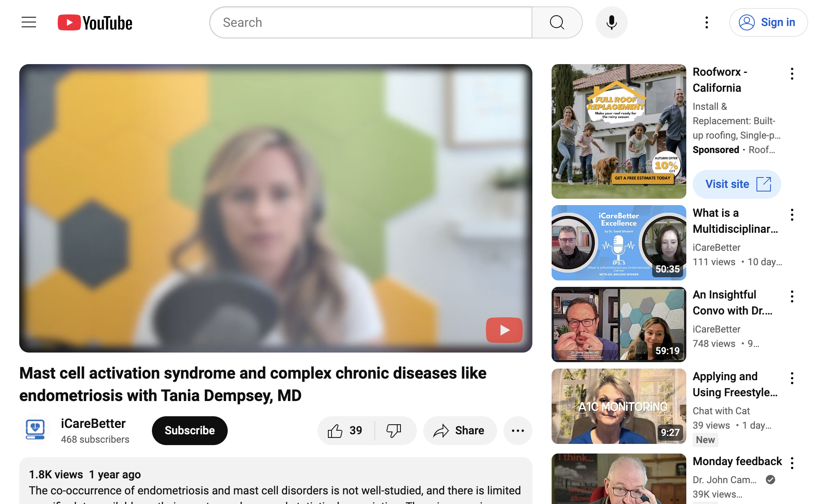Open settings three-dot menu in header
821x504 pixels.
point(707,22)
